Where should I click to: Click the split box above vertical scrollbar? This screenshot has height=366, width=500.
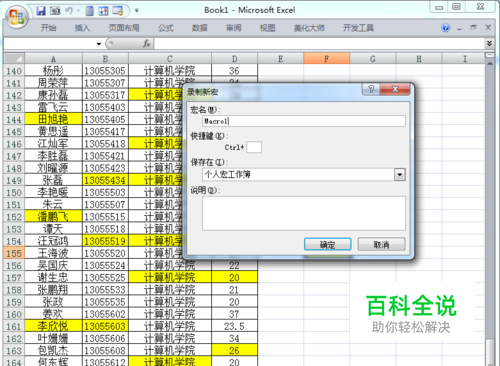(490, 55)
